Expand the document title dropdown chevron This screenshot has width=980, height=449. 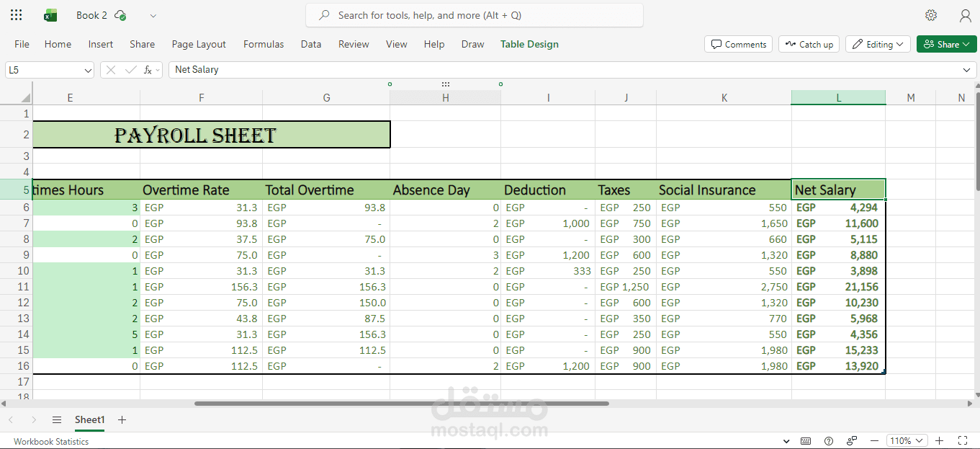tap(153, 15)
